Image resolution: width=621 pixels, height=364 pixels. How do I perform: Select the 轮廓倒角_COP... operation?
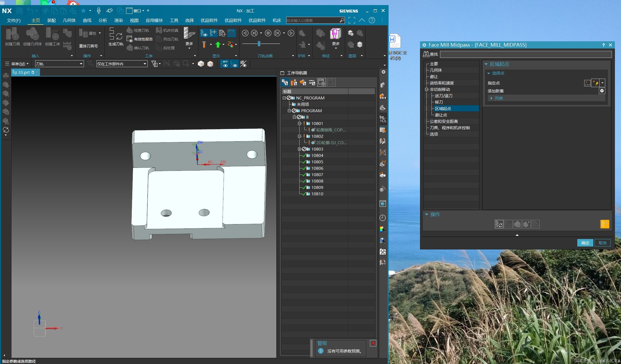pyautogui.click(x=331, y=130)
